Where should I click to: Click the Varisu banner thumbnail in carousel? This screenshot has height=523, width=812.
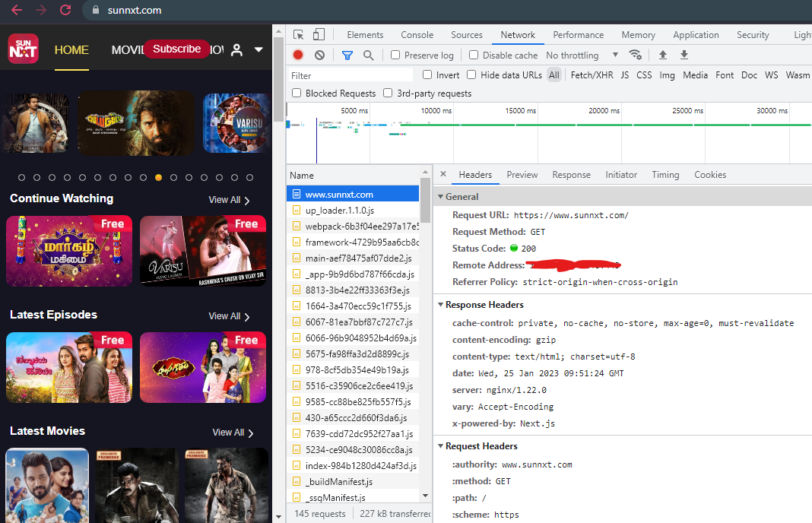click(x=236, y=123)
